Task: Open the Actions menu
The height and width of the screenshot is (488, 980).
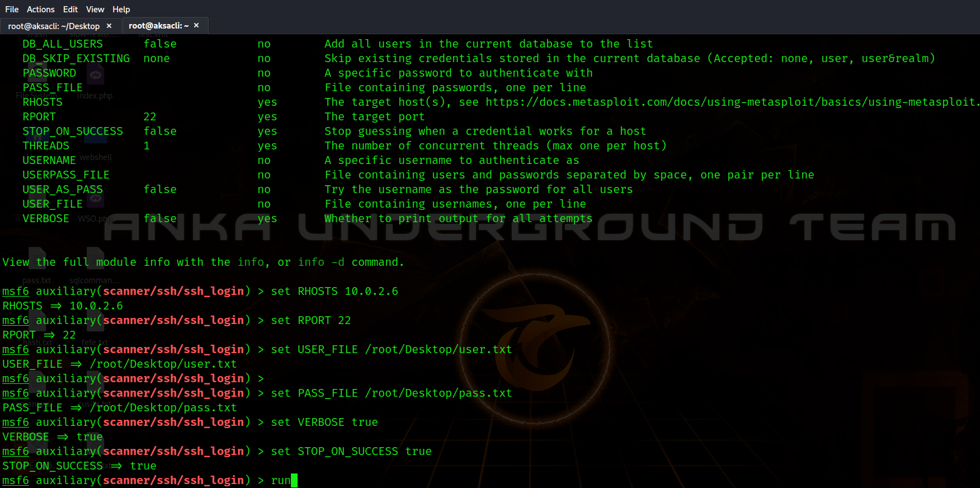Action: (41, 9)
